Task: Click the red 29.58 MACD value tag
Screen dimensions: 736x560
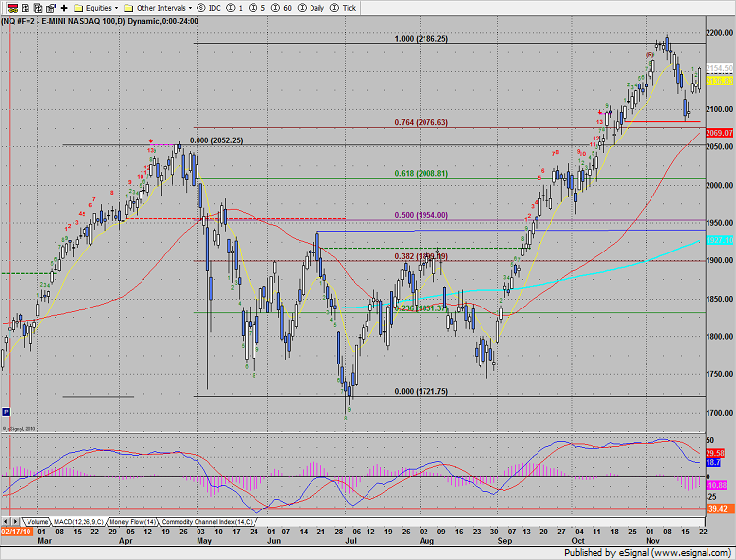Action: [x=715, y=454]
